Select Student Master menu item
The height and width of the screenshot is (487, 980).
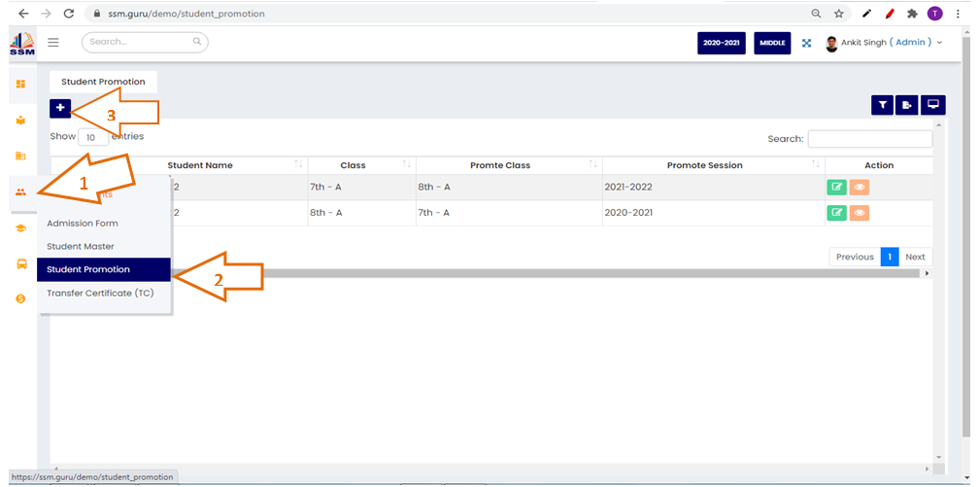tap(81, 247)
